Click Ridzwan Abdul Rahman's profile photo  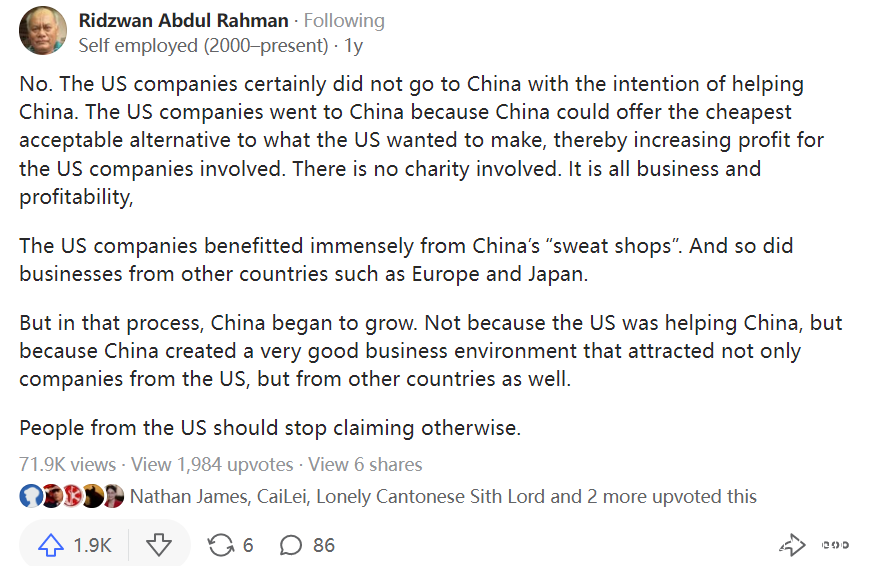[44, 32]
